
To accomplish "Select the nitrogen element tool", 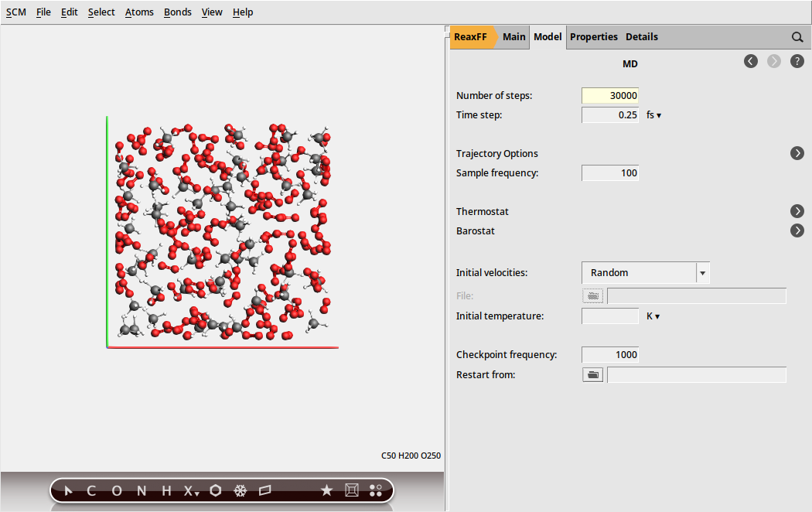I will [140, 490].
